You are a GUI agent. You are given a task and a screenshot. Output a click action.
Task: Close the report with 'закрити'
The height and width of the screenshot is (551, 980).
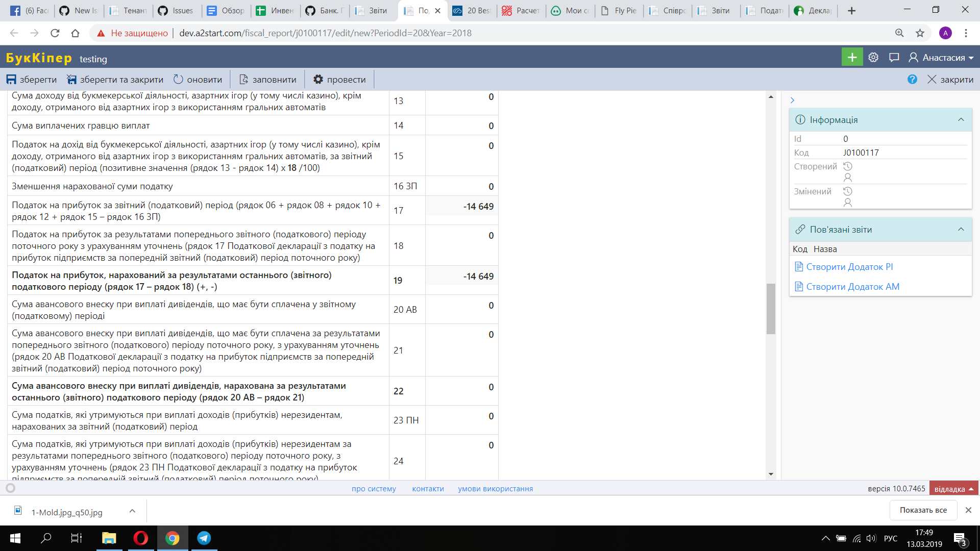click(950, 80)
